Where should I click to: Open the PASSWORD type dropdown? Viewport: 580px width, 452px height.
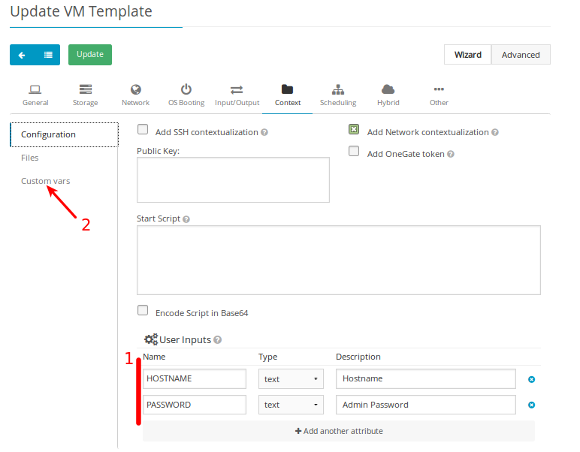coord(291,405)
